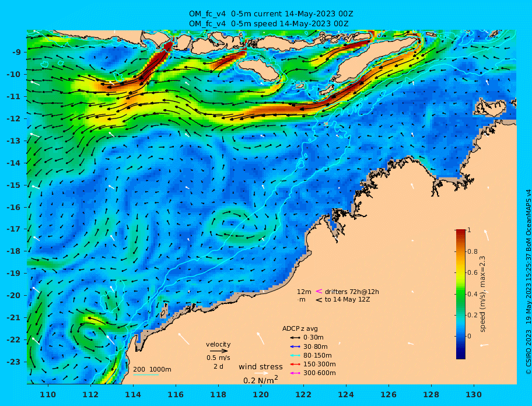Screen dimensions: 532x406
Task: Click the colorbar tick label "0.8"
Action: [473, 251]
